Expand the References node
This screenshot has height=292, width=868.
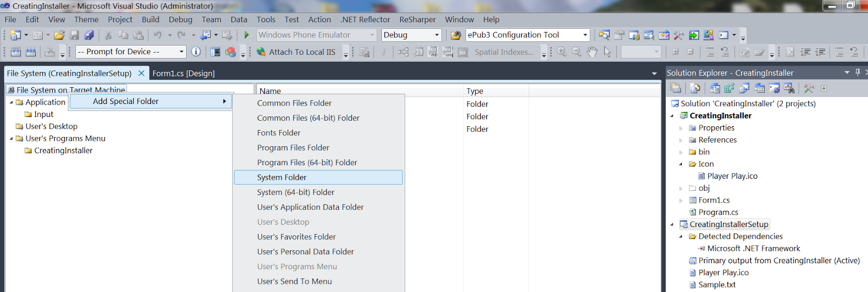coord(681,140)
